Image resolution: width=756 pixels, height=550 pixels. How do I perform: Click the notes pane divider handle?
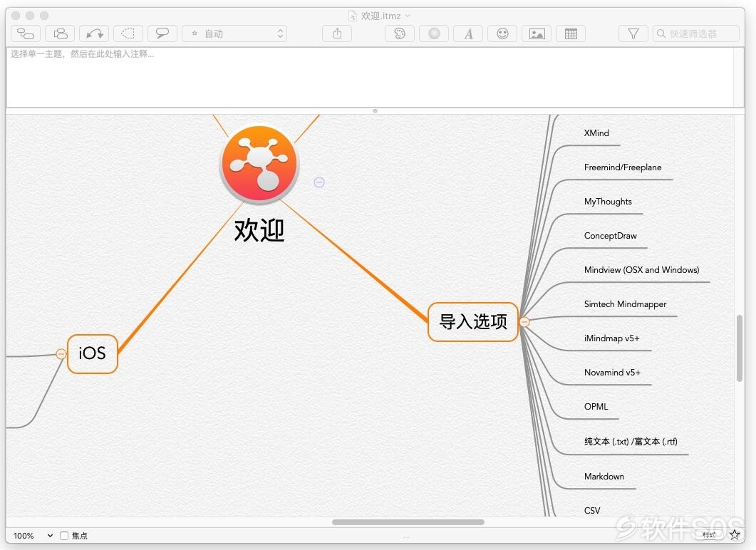[x=375, y=111]
